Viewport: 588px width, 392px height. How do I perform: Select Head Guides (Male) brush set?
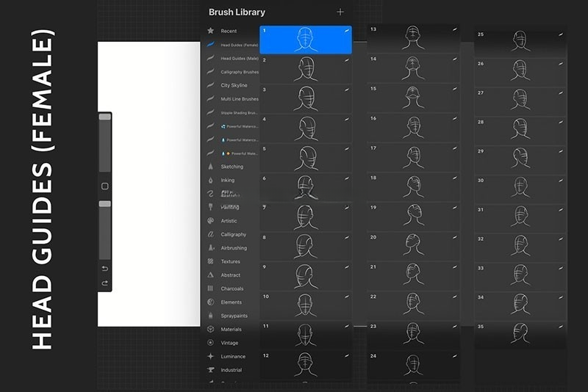tap(240, 59)
